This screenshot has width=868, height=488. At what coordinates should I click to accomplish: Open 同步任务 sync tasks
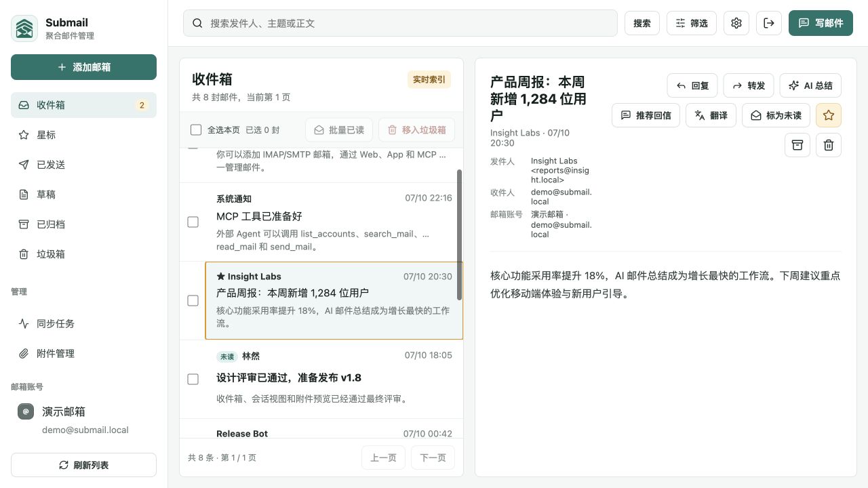click(83, 323)
